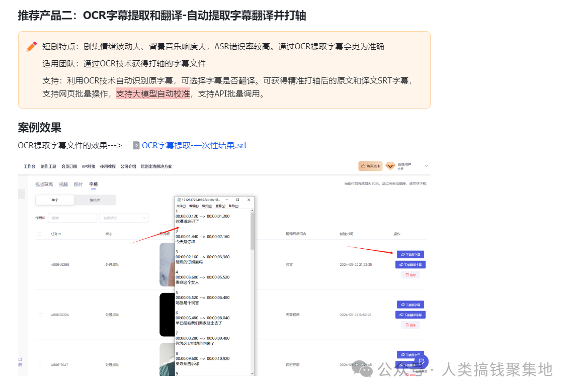Click the 下载翻译字幕 button on the first row
571x392 pixels.
pos(411,264)
